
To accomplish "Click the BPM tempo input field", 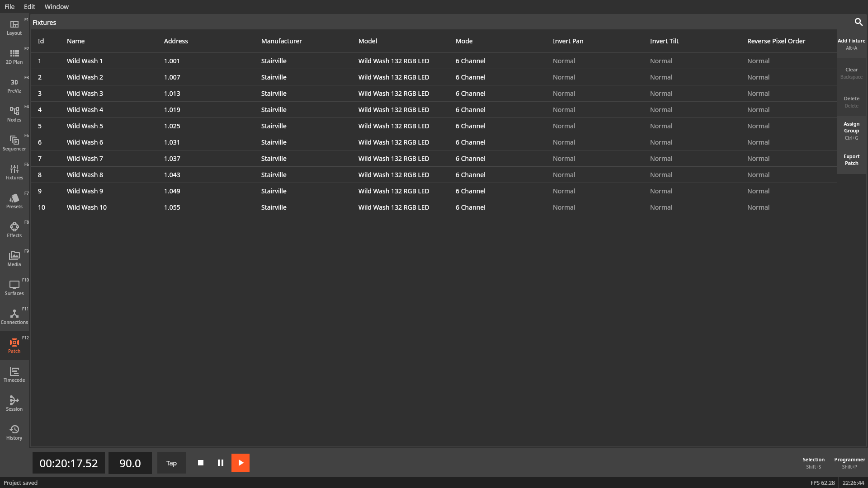I will pyautogui.click(x=130, y=462).
